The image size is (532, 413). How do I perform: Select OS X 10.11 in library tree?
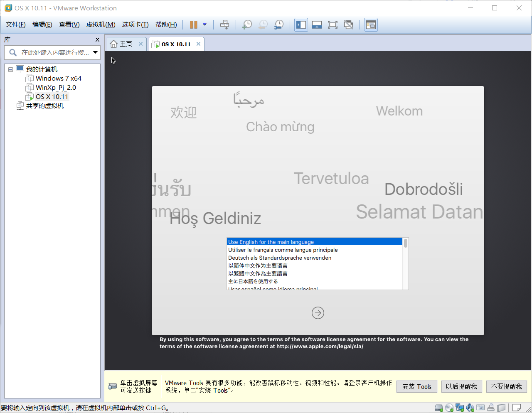tap(52, 97)
